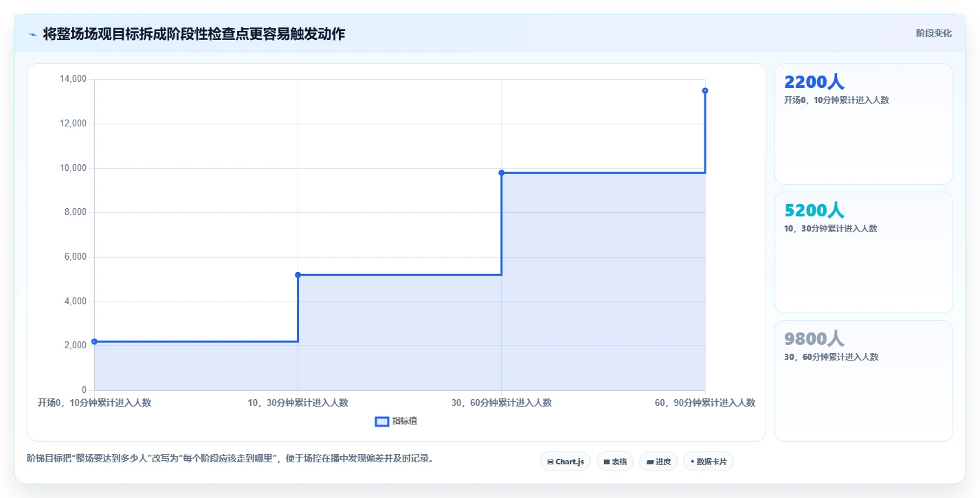Screen dimensions: 980x498
Task: Click caption under the 2200人 value
Action: click(836, 100)
